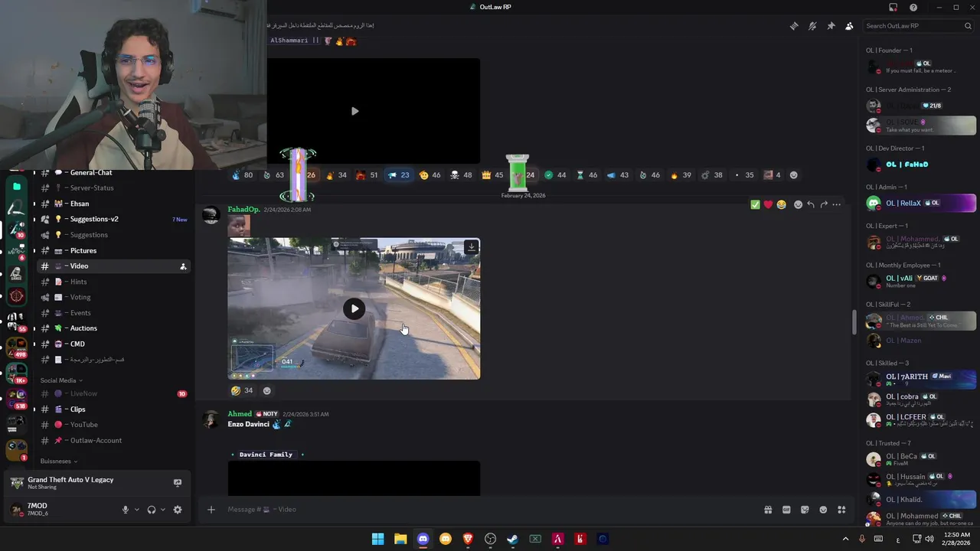Deafen with the headphones icon
980x551 pixels.
pyautogui.click(x=152, y=510)
